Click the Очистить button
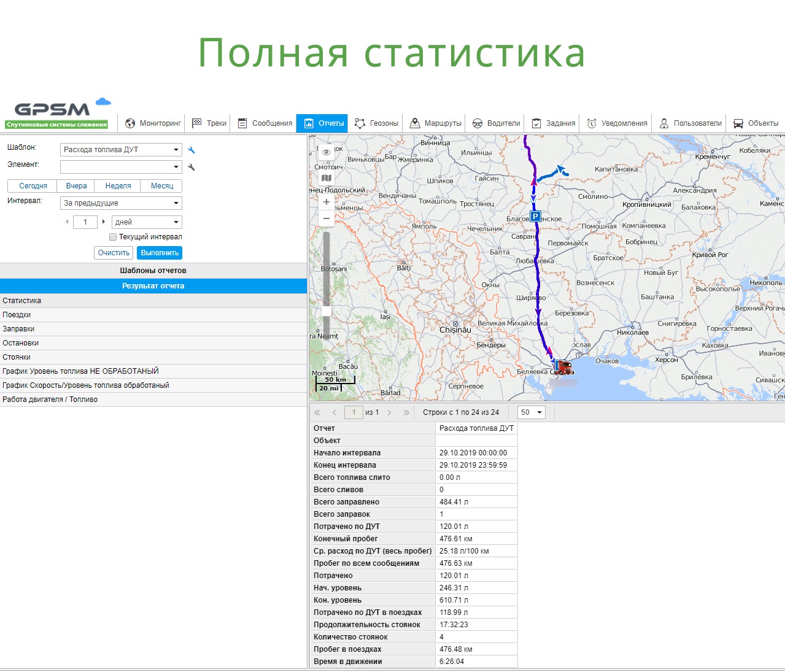785x672 pixels. pyautogui.click(x=114, y=253)
